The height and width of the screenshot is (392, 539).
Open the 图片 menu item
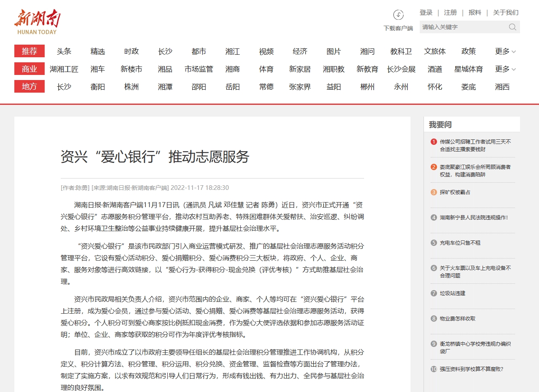click(334, 51)
